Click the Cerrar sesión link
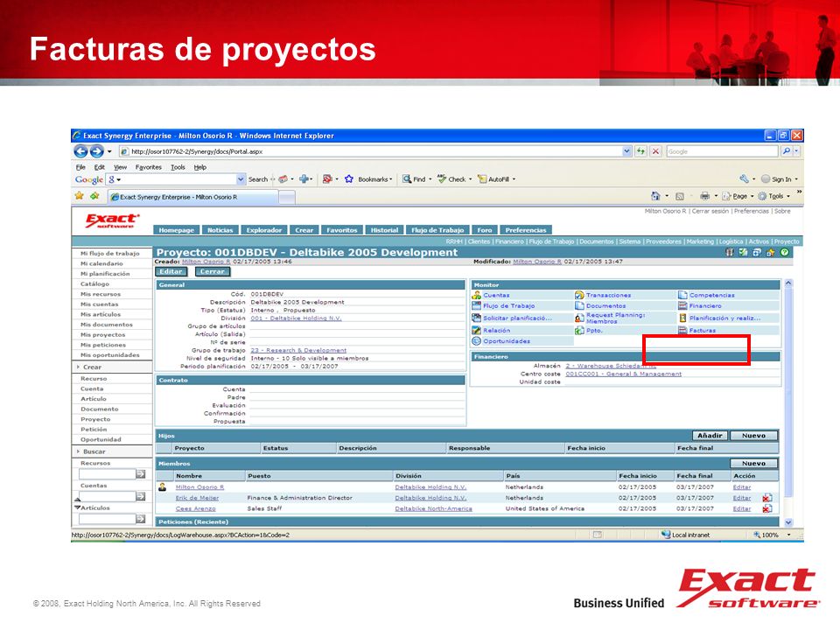840x630 pixels. [710, 211]
